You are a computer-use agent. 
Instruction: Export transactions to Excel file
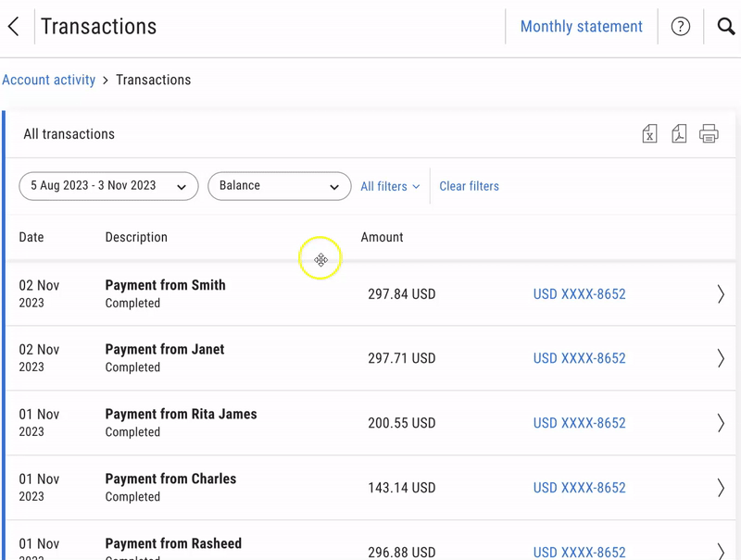pyautogui.click(x=649, y=134)
